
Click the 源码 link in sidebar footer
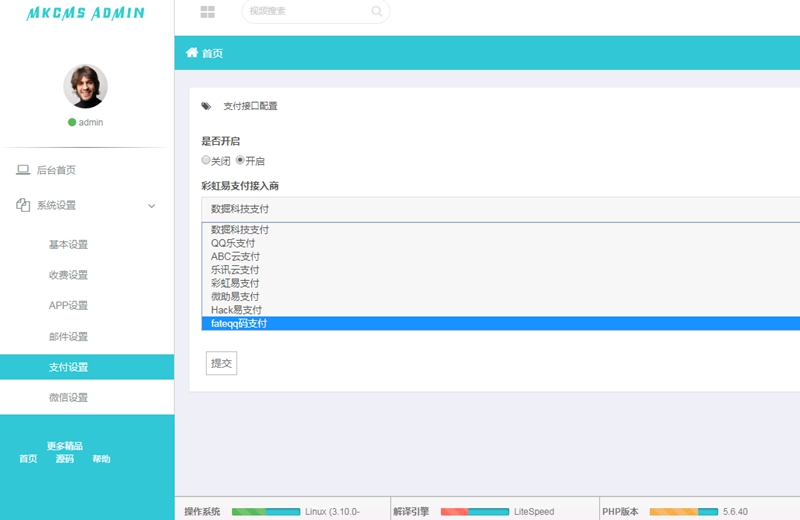pos(65,459)
